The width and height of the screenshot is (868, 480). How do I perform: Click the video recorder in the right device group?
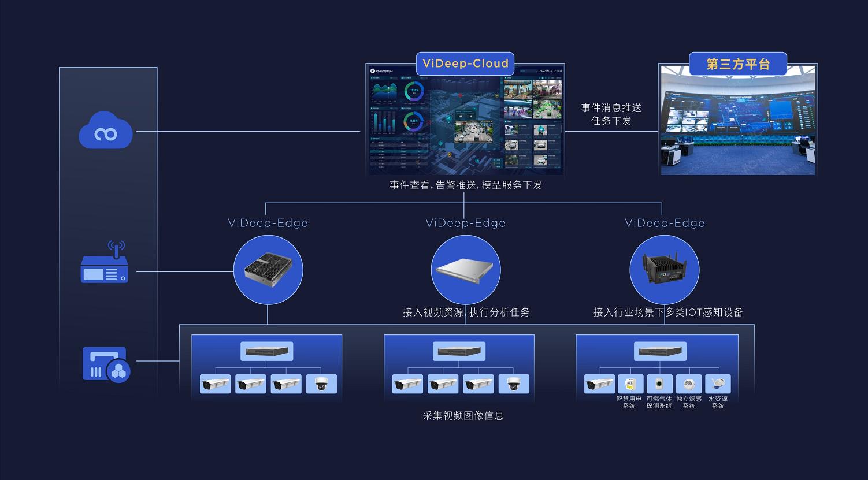[660, 351]
